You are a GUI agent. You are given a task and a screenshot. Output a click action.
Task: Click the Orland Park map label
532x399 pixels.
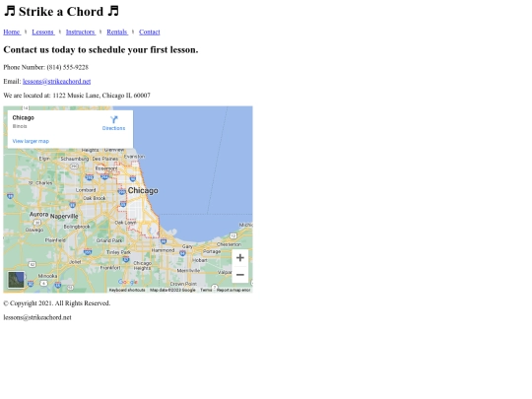pos(109,240)
